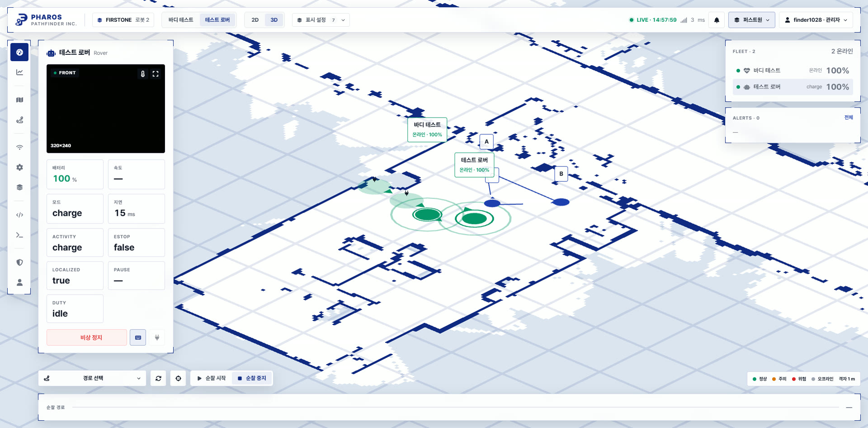Click the 전체 alerts link
This screenshot has height=428, width=868.
click(849, 118)
